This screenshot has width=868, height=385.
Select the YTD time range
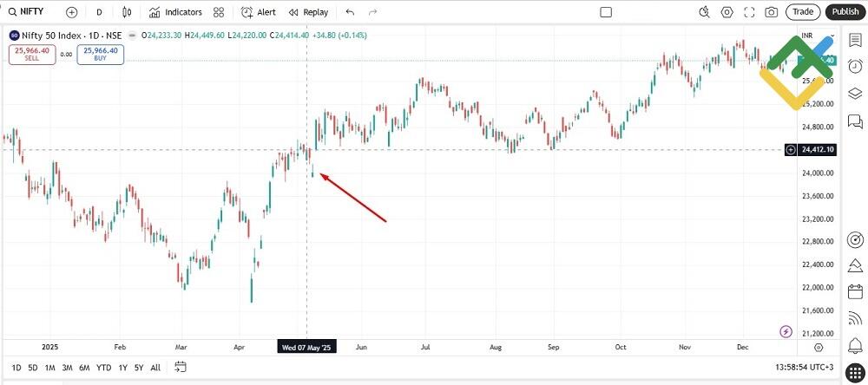point(103,368)
